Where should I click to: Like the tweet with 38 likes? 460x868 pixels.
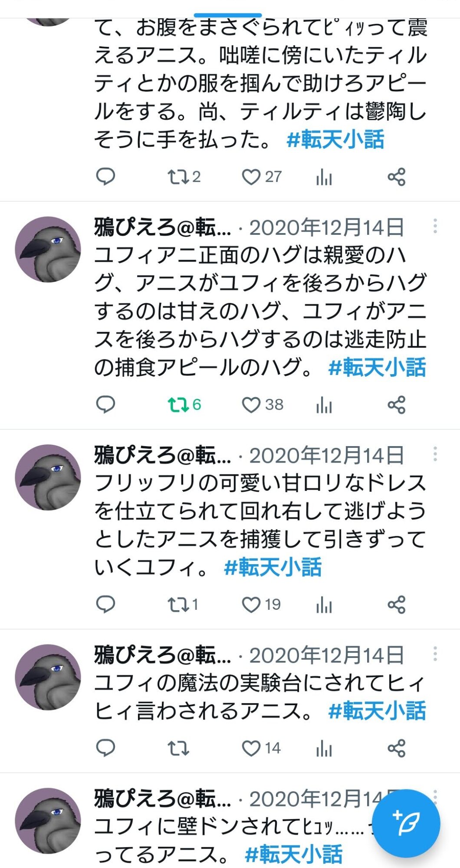(x=251, y=405)
